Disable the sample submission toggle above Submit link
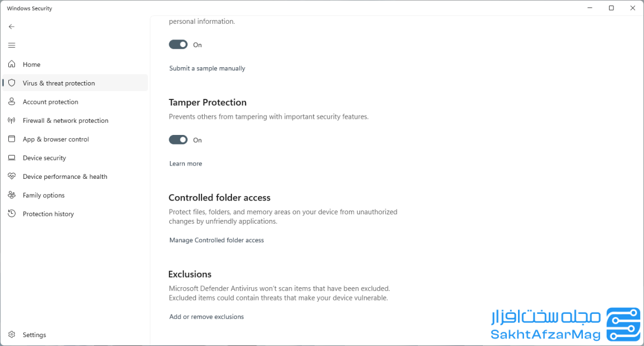 coord(178,44)
